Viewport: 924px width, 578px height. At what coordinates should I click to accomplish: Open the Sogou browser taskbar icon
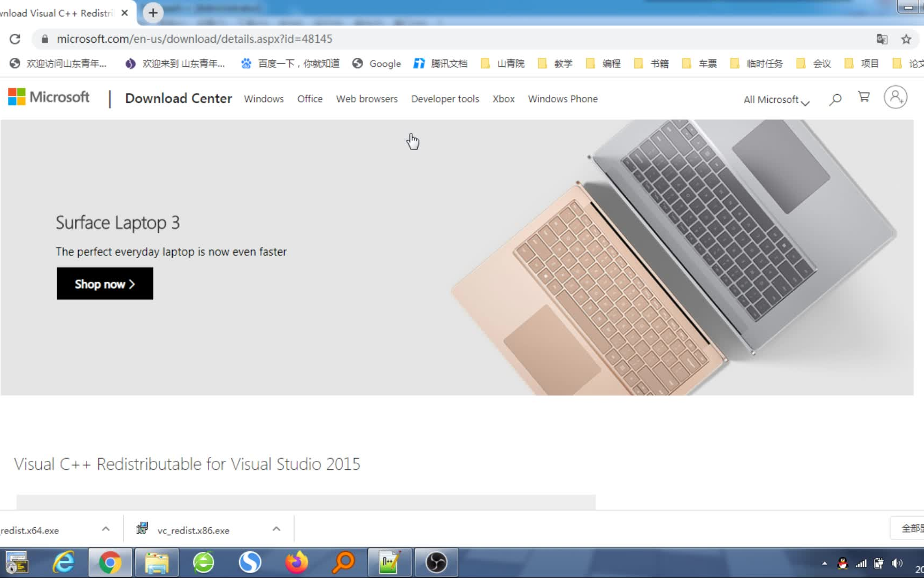click(x=250, y=563)
